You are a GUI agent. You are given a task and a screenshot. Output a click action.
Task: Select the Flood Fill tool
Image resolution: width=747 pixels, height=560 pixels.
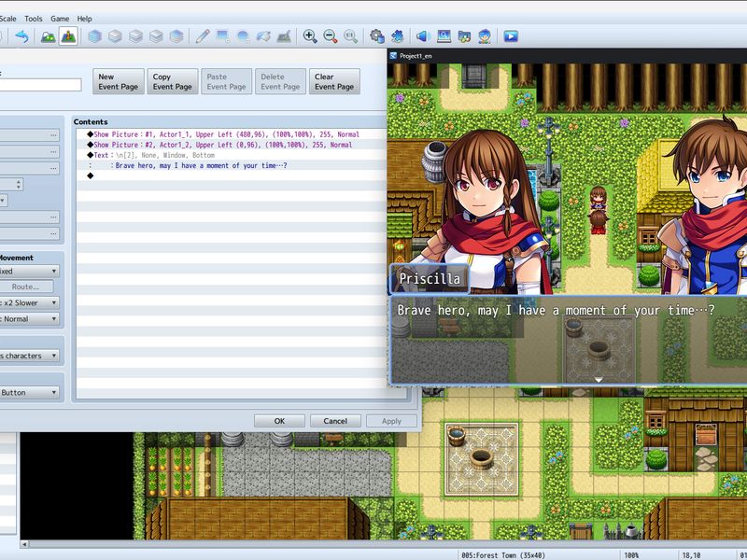point(263,36)
